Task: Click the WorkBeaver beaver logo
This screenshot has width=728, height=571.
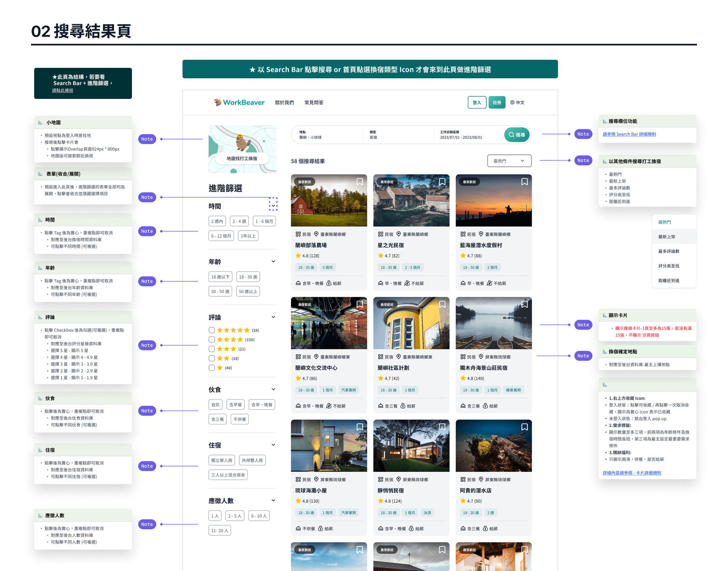Action: (218, 102)
